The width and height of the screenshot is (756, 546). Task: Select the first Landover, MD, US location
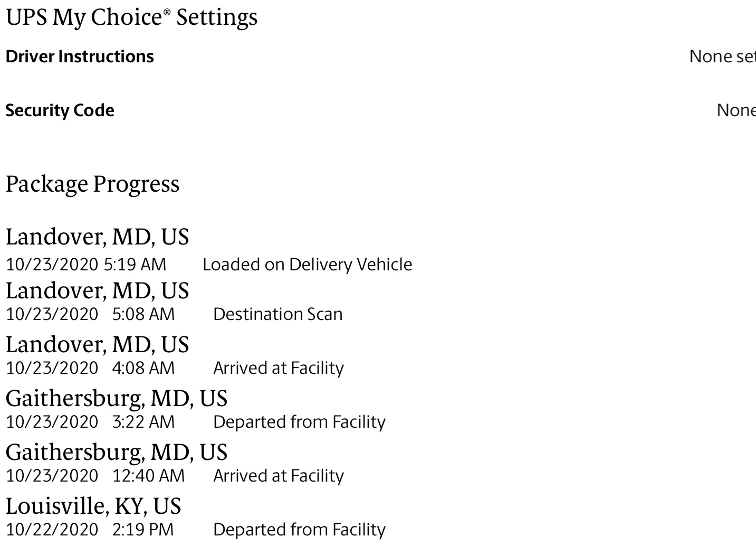click(x=97, y=237)
